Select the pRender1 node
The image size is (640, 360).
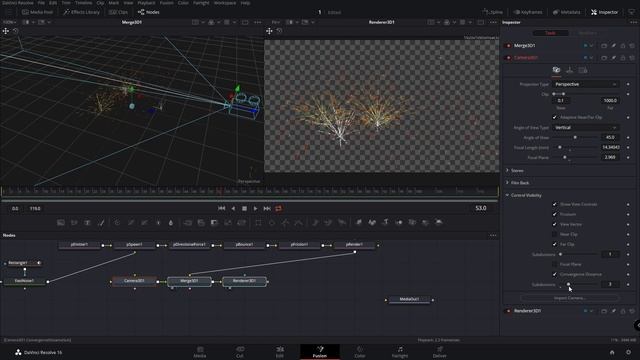point(354,245)
